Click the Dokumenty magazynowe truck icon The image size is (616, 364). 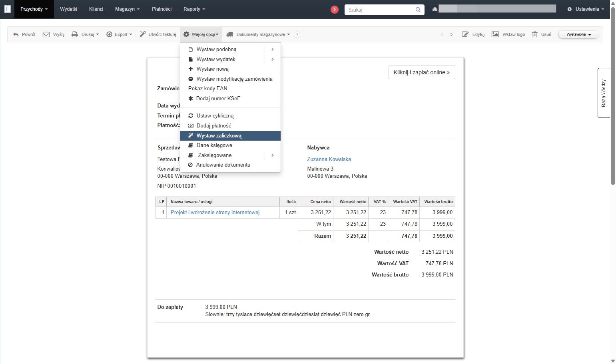[229, 34]
